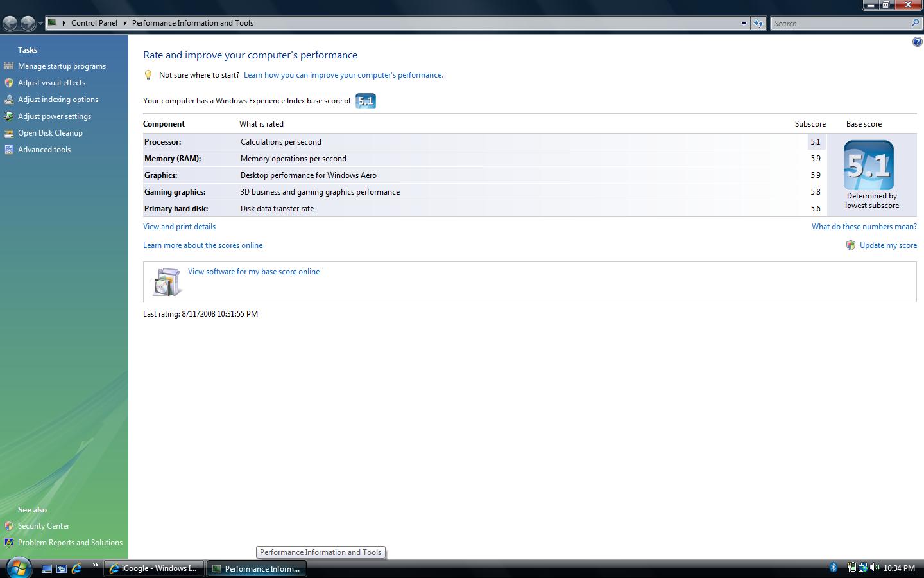The height and width of the screenshot is (578, 924).
Task: Click Switch between windows in Quick Launch
Action: coord(62,568)
